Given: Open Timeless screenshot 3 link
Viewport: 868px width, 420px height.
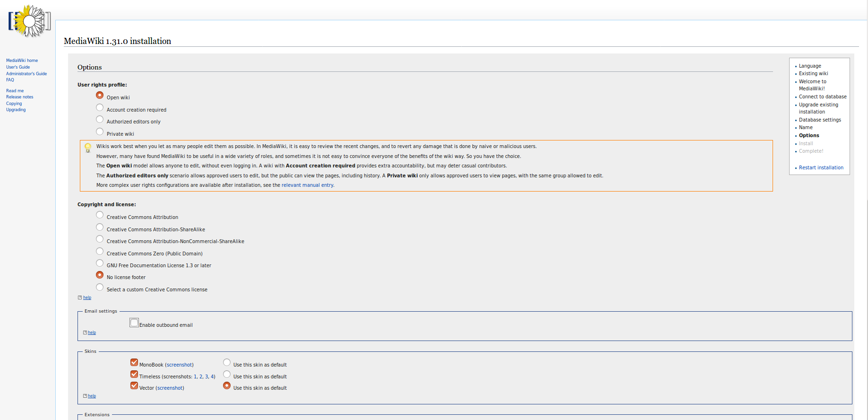Looking at the screenshot, I should [x=206, y=376].
